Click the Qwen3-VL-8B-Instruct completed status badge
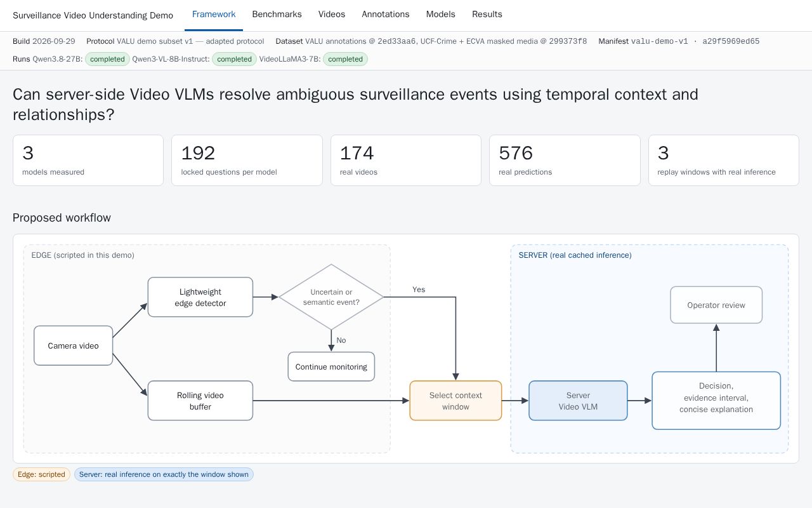The image size is (812, 508). coord(235,59)
